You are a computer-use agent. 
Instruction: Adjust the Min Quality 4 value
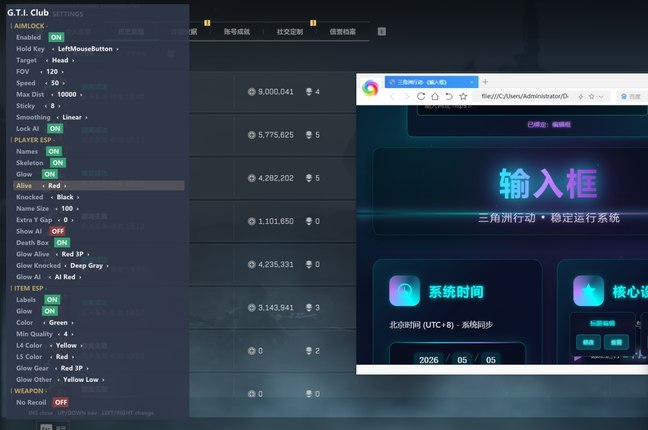pos(65,334)
